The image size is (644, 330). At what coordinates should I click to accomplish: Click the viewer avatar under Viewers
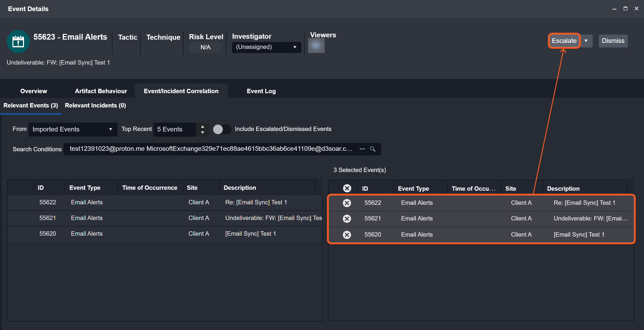[316, 46]
